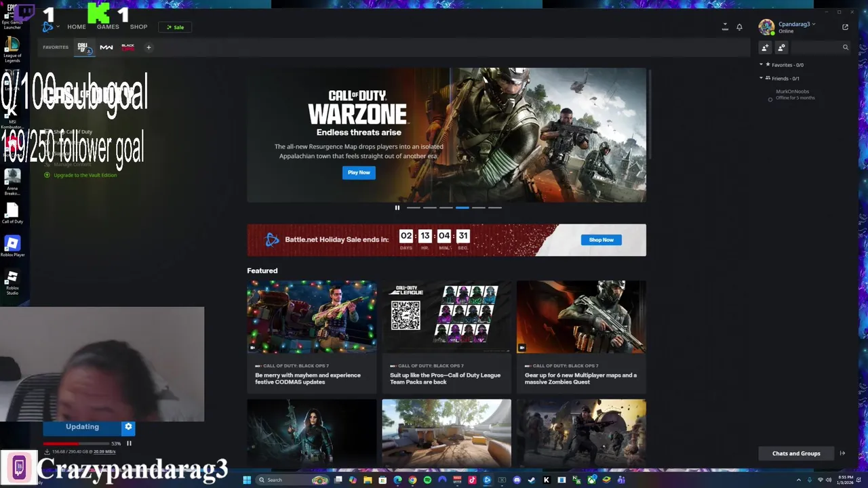This screenshot has width=868, height=488.
Task: Select the active blue carousel indicator
Action: pos(462,207)
